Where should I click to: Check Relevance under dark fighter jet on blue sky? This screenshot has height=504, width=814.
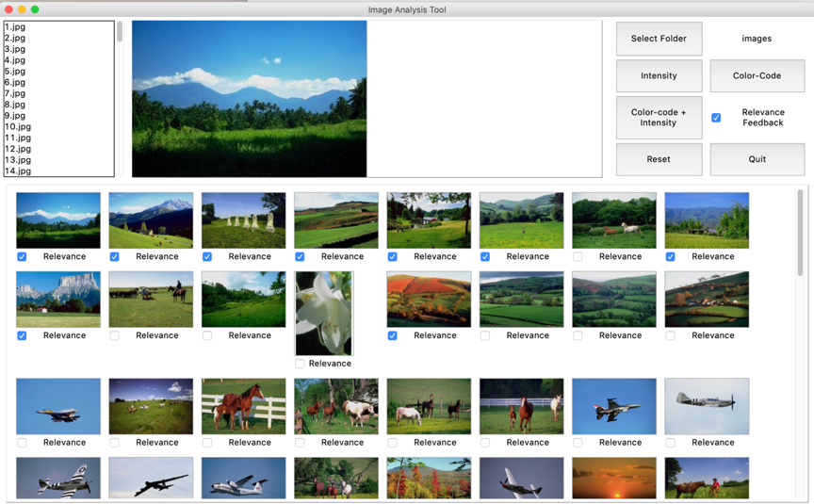578,442
